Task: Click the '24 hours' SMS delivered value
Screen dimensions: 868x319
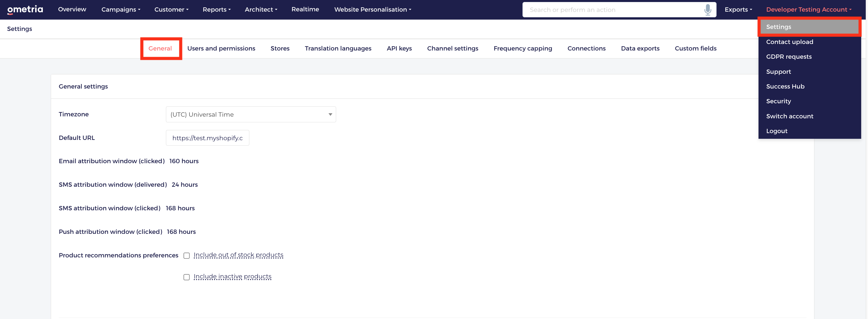Action: coord(185,185)
